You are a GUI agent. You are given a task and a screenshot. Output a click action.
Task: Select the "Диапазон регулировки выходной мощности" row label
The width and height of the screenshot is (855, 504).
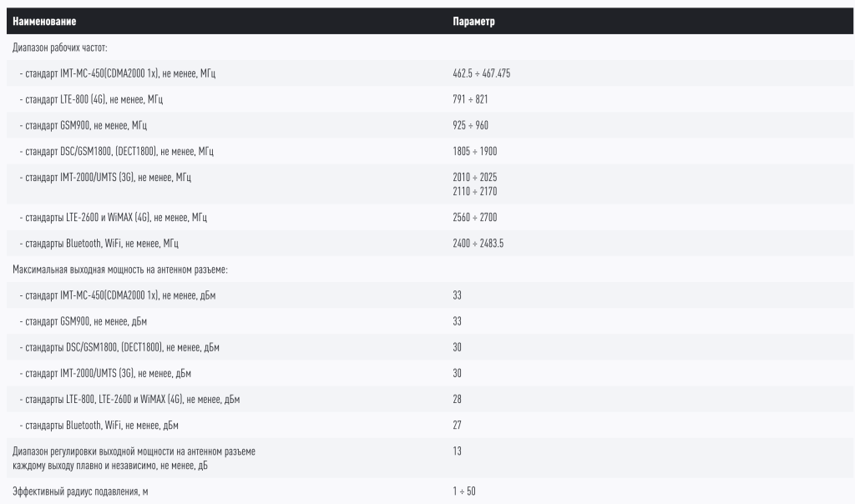[x=134, y=458]
